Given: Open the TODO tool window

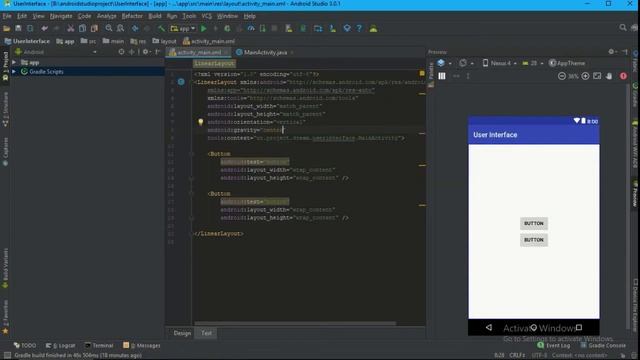Looking at the screenshot, I should pyautogui.click(x=24, y=345).
